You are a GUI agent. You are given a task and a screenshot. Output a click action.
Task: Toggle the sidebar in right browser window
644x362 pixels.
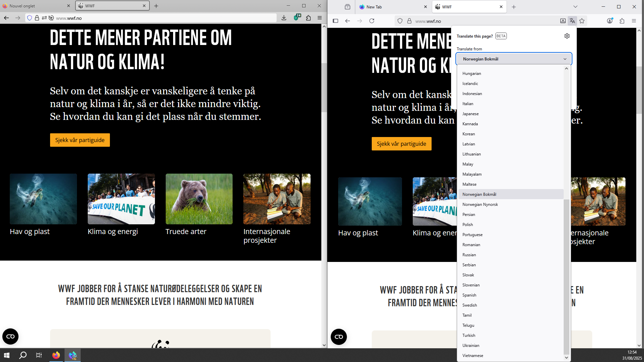point(335,21)
